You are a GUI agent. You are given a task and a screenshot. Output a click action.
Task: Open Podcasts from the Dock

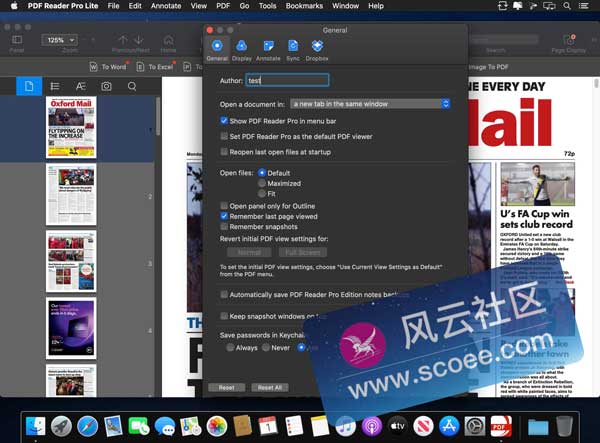coord(372,426)
